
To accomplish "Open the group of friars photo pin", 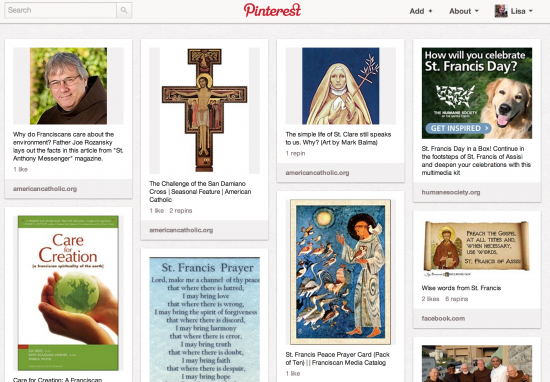I will pyautogui.click(x=477, y=363).
